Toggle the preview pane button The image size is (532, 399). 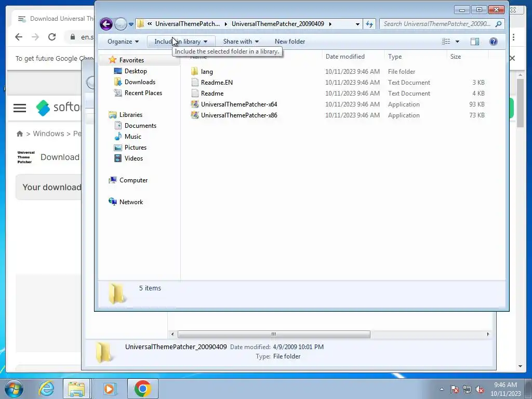[475, 42]
